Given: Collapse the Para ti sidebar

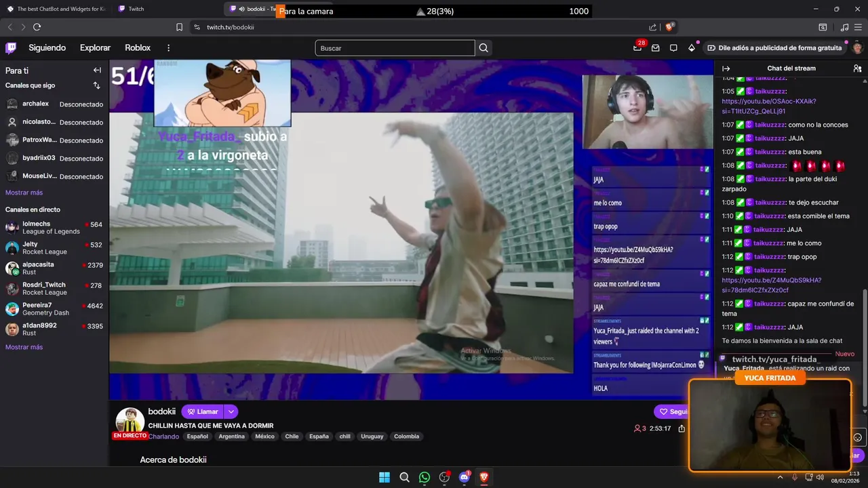Looking at the screenshot, I should click(x=97, y=70).
